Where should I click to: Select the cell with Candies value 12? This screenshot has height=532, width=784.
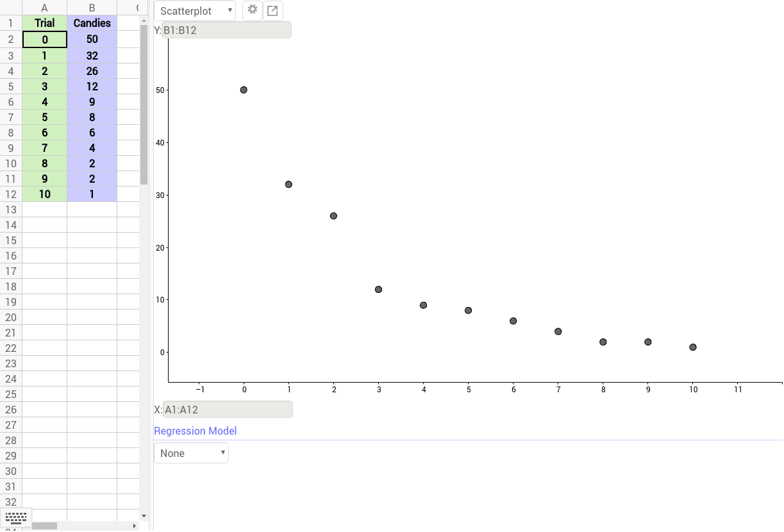[92, 87]
